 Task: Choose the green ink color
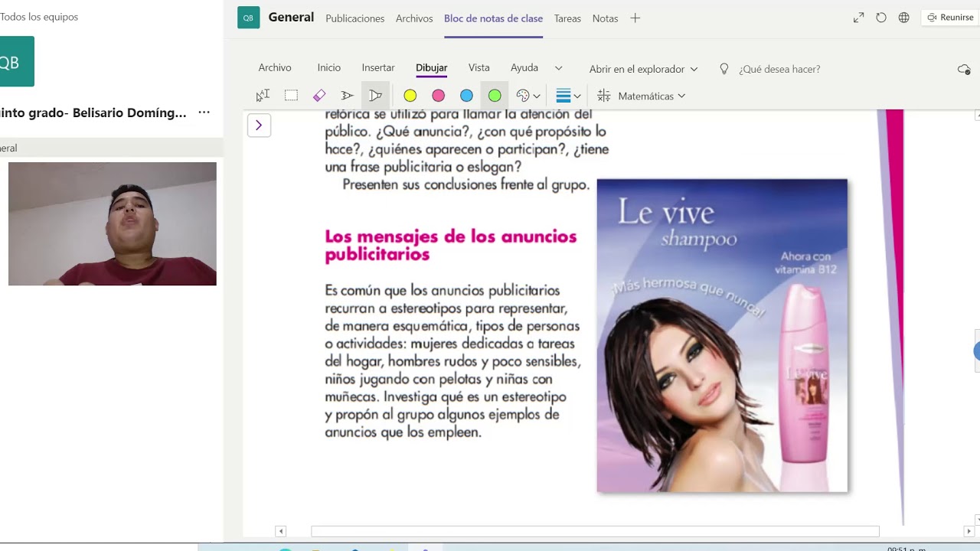pos(495,96)
